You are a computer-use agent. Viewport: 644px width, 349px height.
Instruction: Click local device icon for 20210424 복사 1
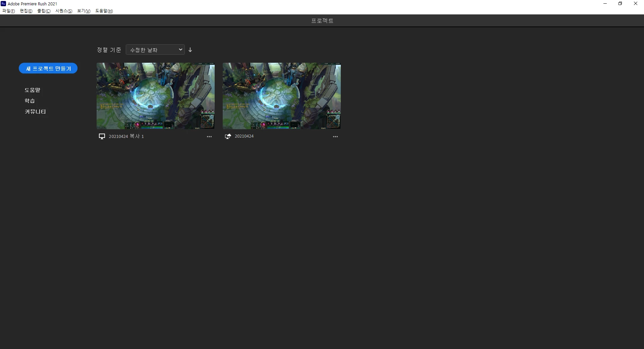pyautogui.click(x=102, y=136)
